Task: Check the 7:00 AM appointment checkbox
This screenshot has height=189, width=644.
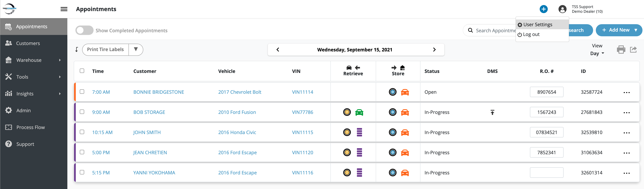Action: pyautogui.click(x=82, y=92)
